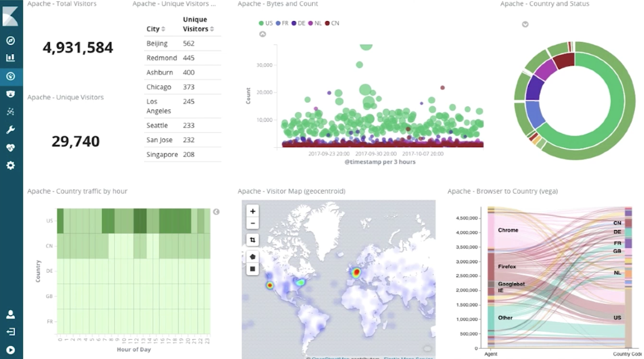Click total visitors value 4,931,584

coord(77,48)
